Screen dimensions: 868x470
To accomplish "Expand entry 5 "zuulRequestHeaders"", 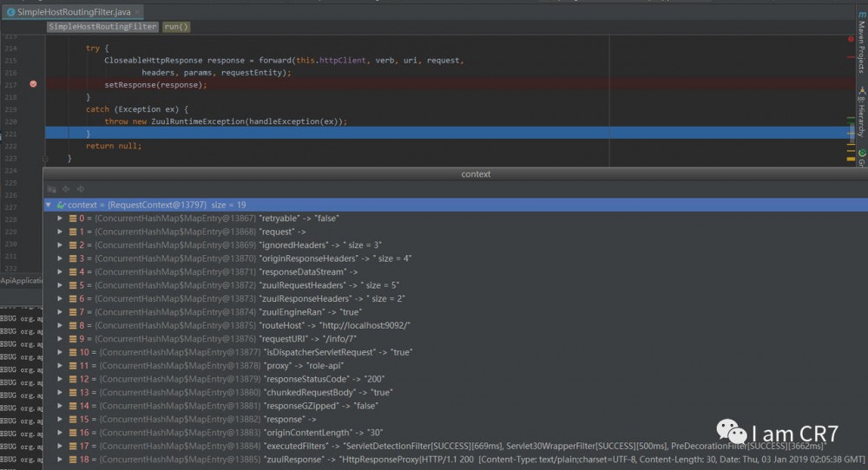I will pos(60,285).
